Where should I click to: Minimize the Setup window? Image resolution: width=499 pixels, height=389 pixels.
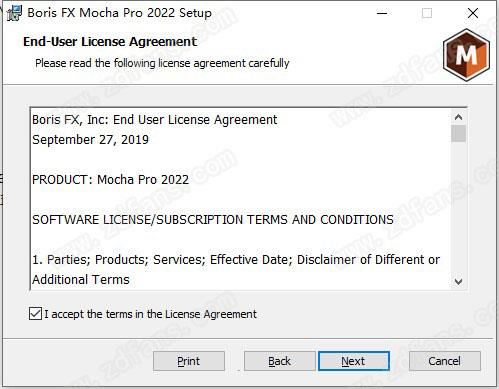tap(382, 13)
